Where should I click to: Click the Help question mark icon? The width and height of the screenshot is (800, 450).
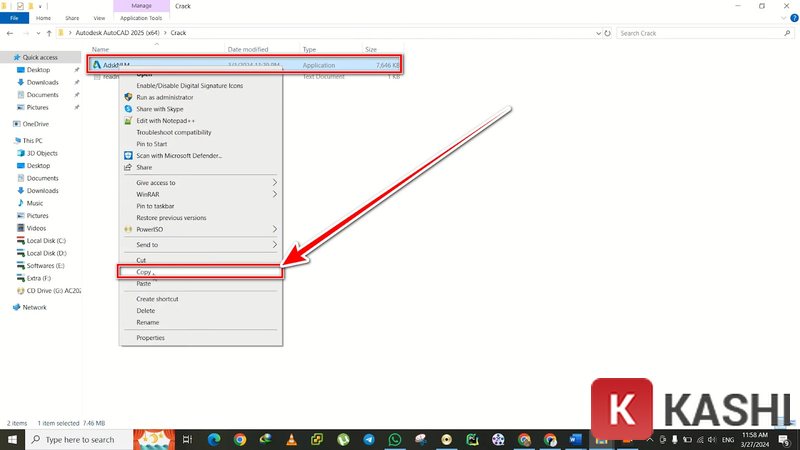pyautogui.click(x=794, y=18)
